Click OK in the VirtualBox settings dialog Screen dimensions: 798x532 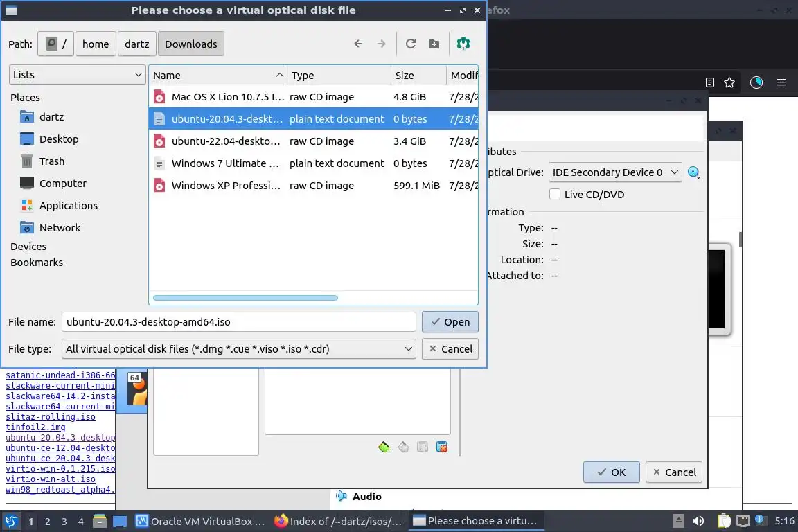(x=611, y=472)
